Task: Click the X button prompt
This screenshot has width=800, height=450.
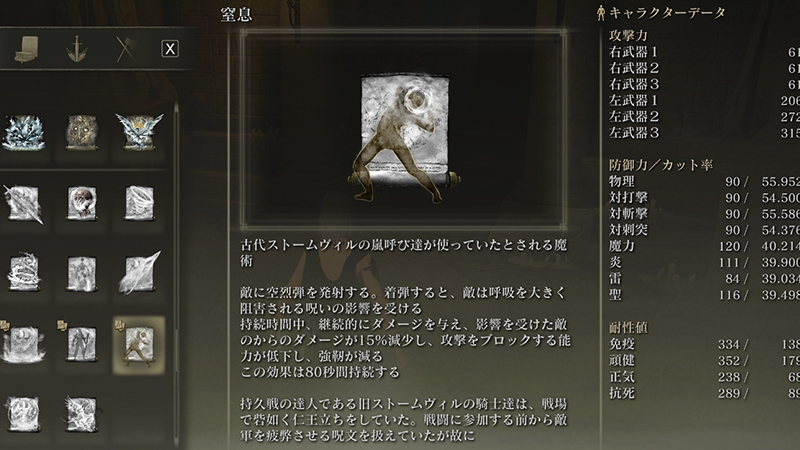Action: coord(170,49)
